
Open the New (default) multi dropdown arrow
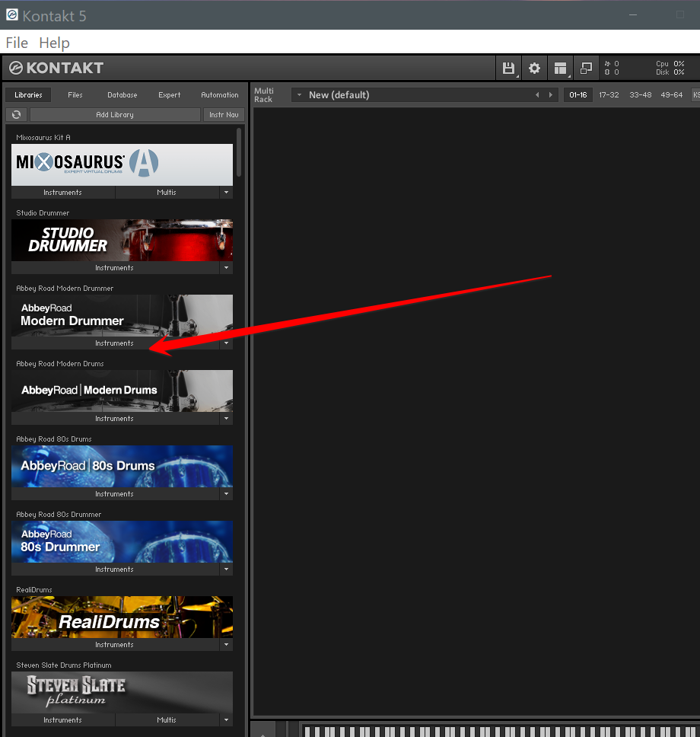click(299, 95)
